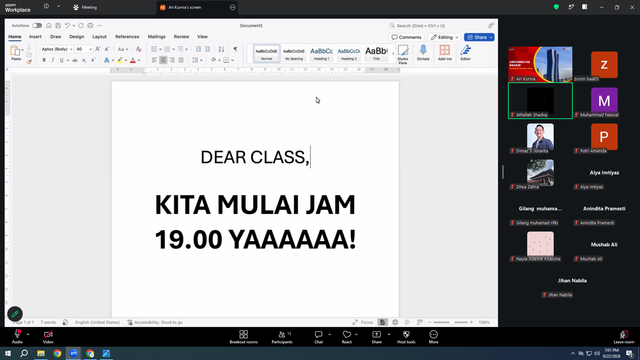Expand the underline style arrow
The height and width of the screenshot is (360, 640).
[x=68, y=60]
